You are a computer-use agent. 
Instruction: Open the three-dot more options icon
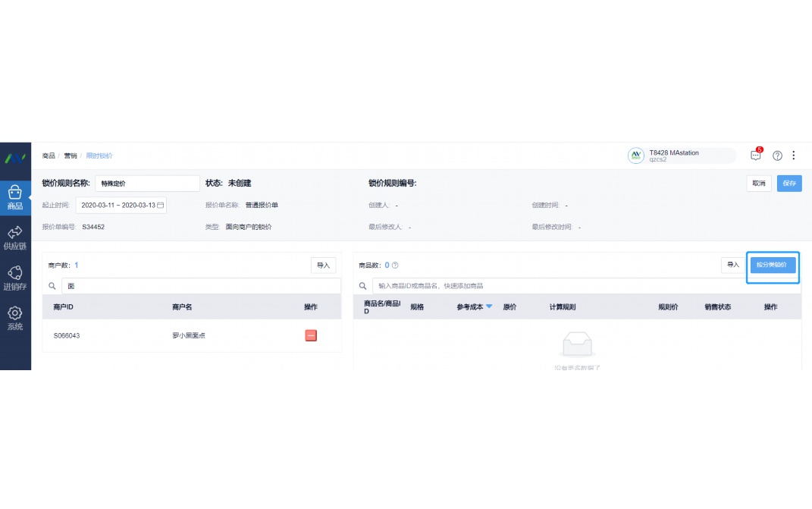point(794,155)
